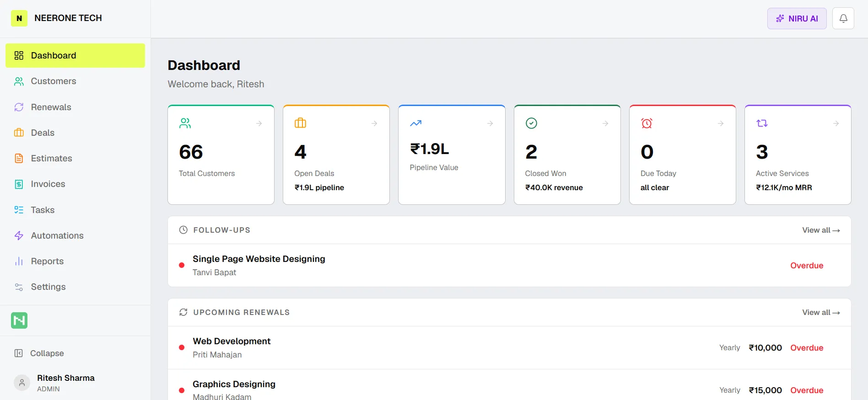
Task: Launch the NIRU AI assistant button
Action: [797, 18]
